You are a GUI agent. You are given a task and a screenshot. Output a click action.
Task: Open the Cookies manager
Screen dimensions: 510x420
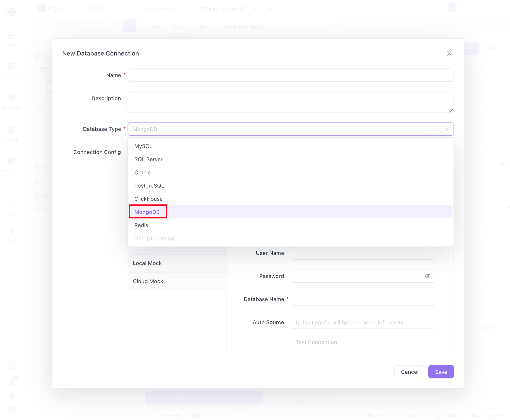tap(449, 415)
